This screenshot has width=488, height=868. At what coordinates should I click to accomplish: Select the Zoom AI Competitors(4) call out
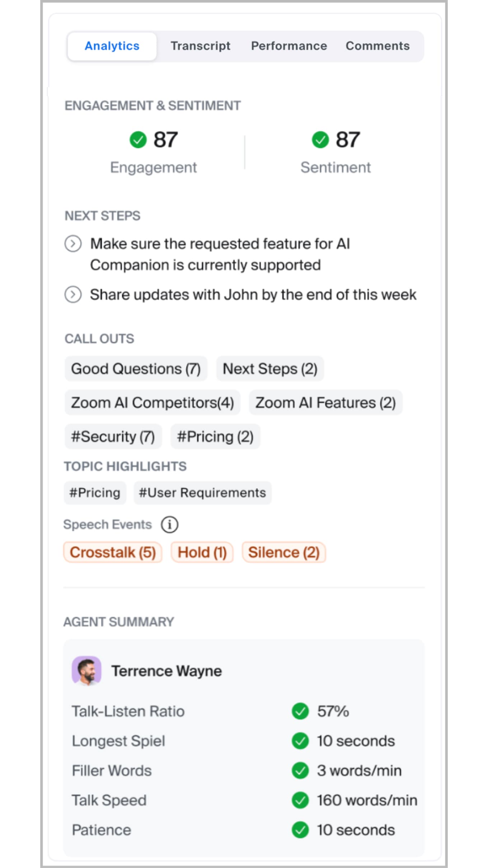click(152, 402)
